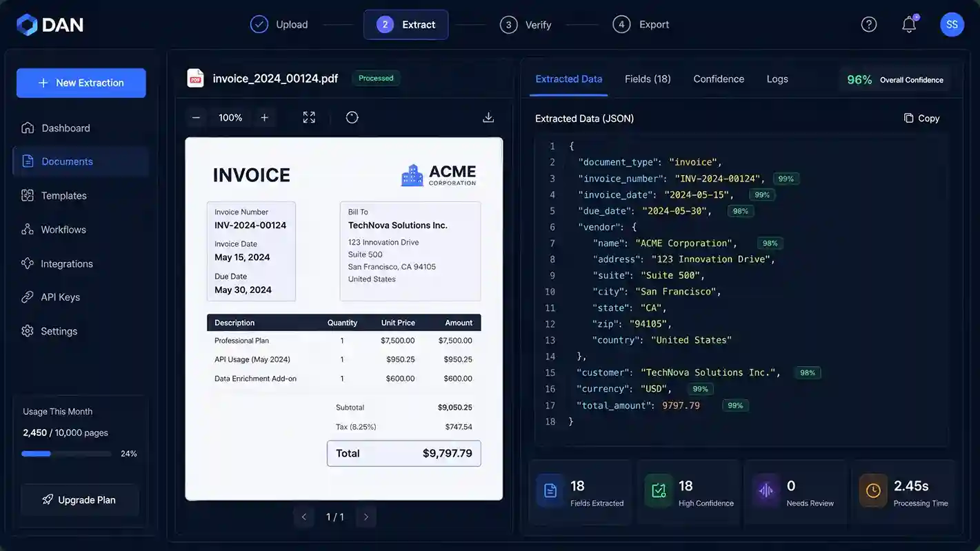Click the Workflows sidebar icon
980x551 pixels.
point(28,229)
